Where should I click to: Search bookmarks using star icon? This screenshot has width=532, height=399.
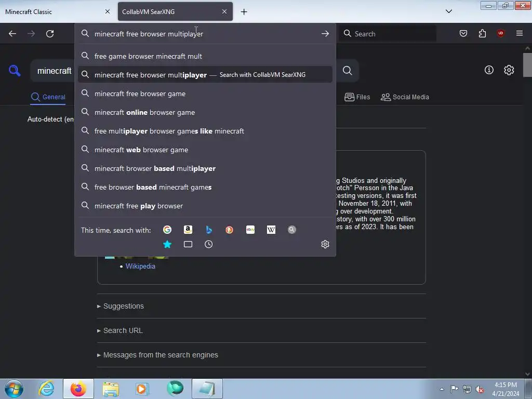(x=167, y=244)
